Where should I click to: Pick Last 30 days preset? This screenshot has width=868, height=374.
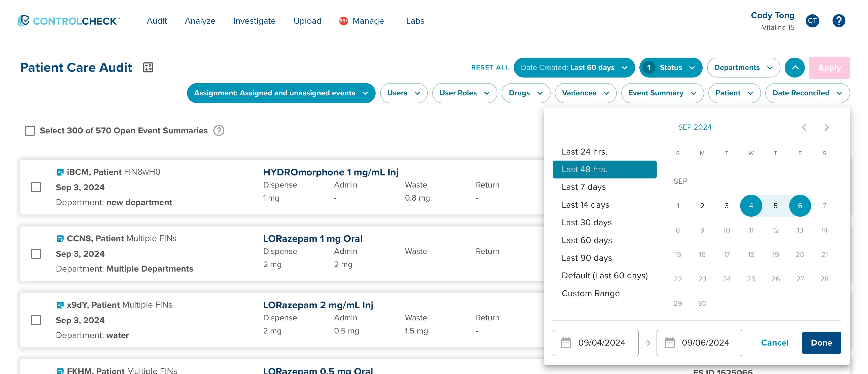[604, 222]
